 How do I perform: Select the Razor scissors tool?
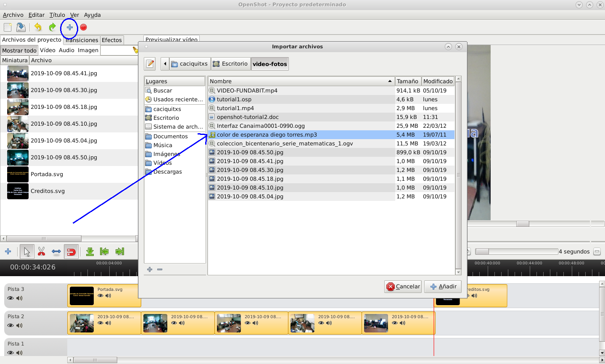[41, 252]
